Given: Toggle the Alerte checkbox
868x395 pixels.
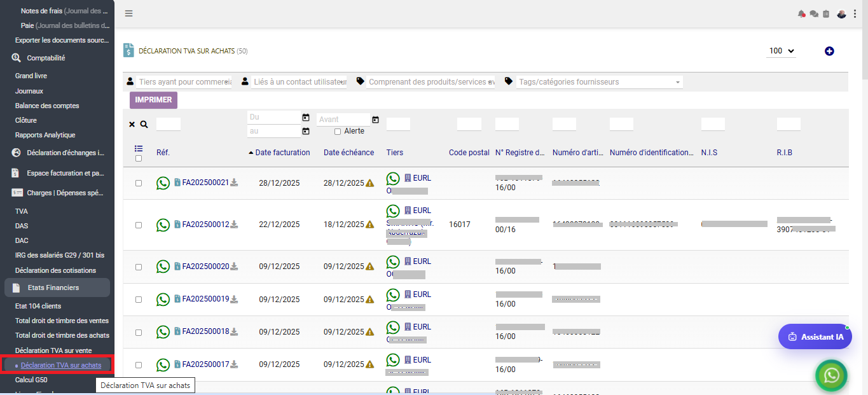Looking at the screenshot, I should [x=338, y=132].
